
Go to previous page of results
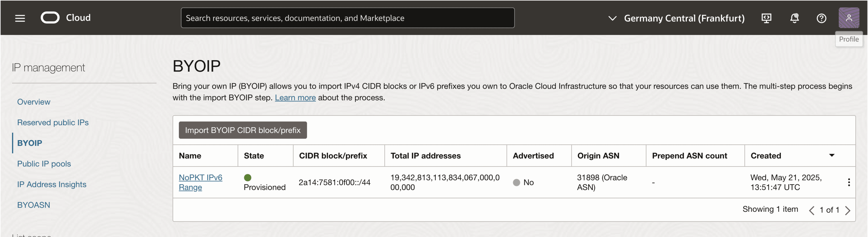click(x=811, y=210)
